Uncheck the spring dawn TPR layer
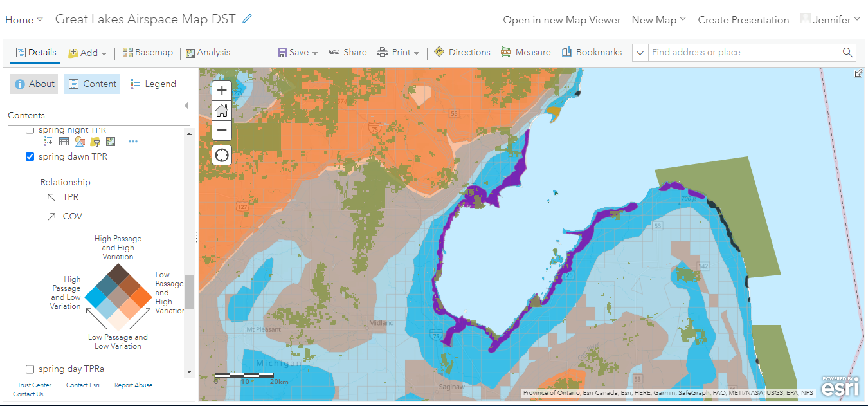Image resolution: width=868 pixels, height=406 pixels. coord(30,157)
